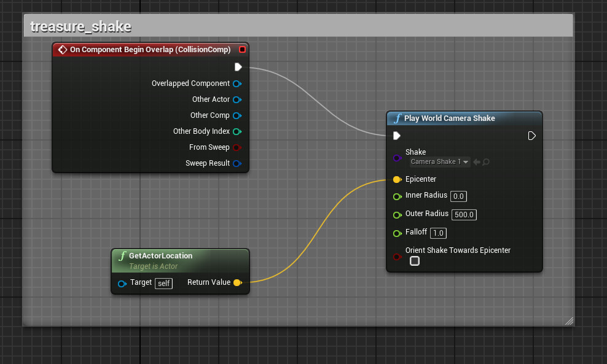Click the Orient Shake Towards Epicenter label

[x=458, y=250]
